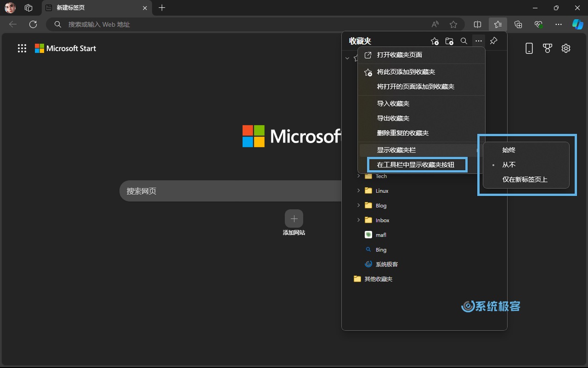Open browser essentials heart icon
This screenshot has height=368, width=588.
(538, 24)
